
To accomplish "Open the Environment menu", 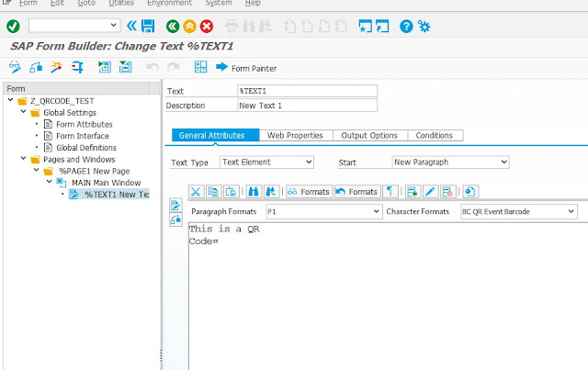I will [169, 3].
